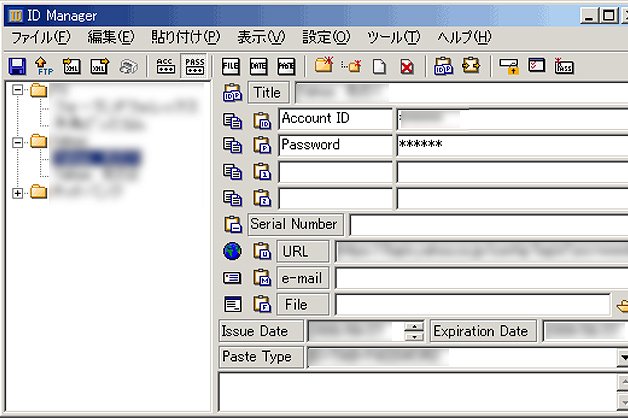Click the copy icon on Account ID row

coord(232,121)
